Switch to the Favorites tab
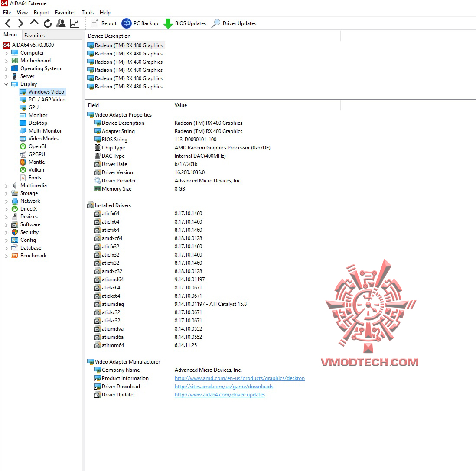Viewport: 476px width, 471px height. pos(34,36)
